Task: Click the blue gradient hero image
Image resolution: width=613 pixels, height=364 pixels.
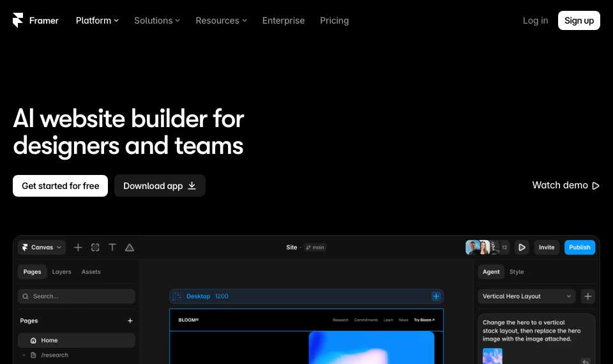Action: click(x=372, y=347)
